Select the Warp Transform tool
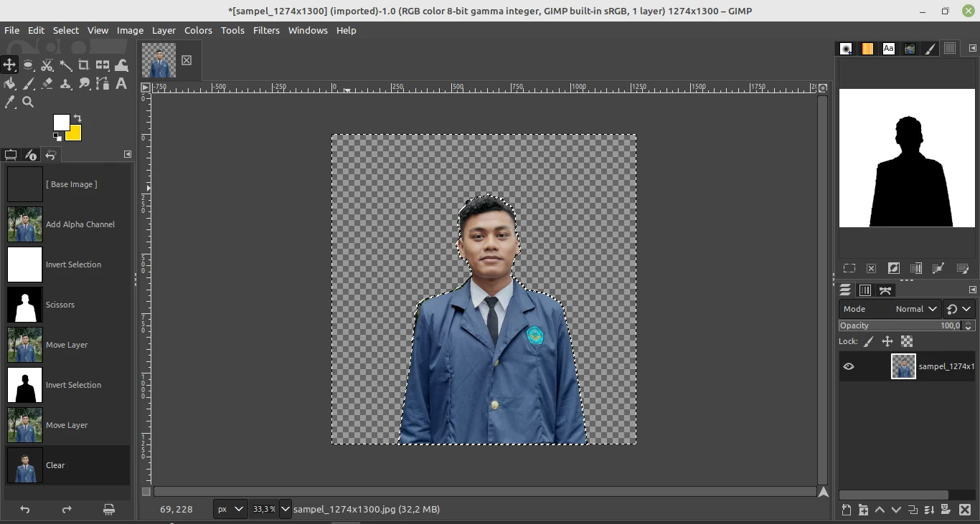980x524 pixels. coord(121,65)
